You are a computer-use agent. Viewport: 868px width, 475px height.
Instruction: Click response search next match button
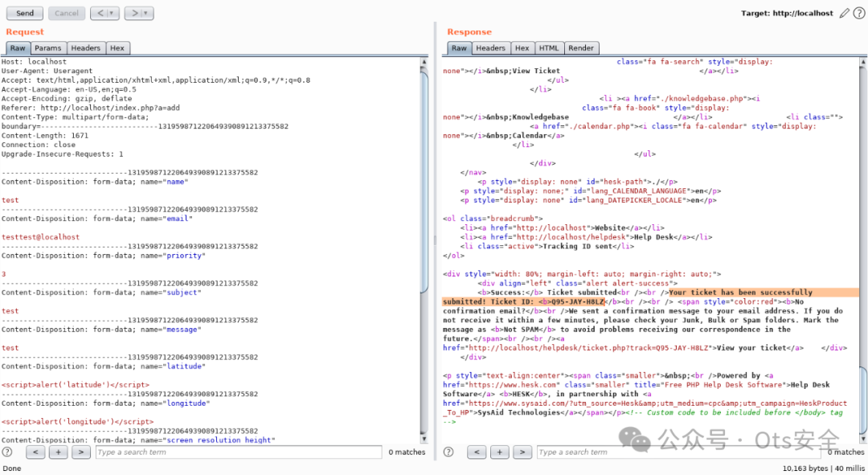522,452
